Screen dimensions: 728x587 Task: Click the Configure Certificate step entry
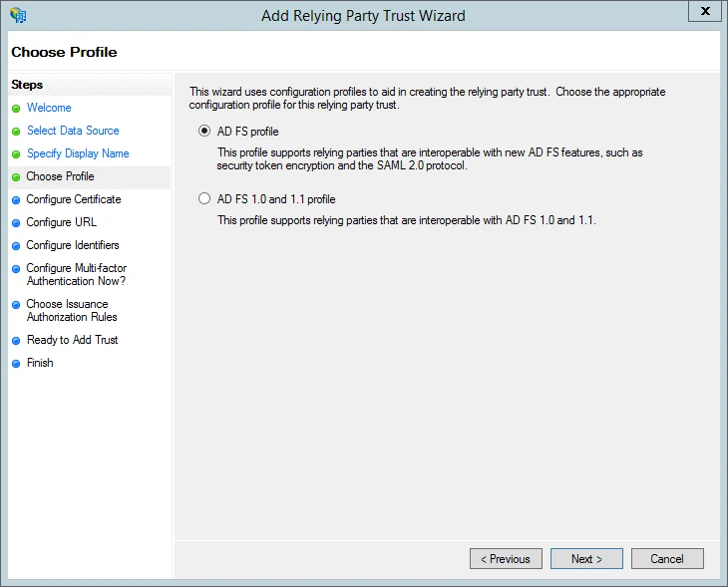coord(74,199)
